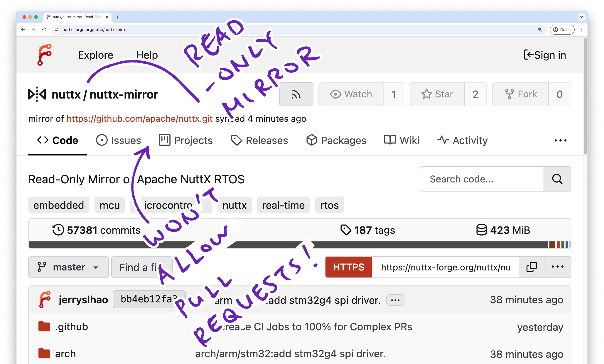
Task: Open a new browser tab
Action: click(x=117, y=17)
